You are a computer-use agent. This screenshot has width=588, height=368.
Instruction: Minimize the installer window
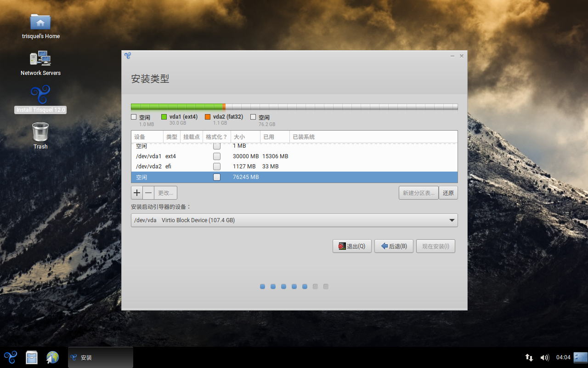click(452, 56)
